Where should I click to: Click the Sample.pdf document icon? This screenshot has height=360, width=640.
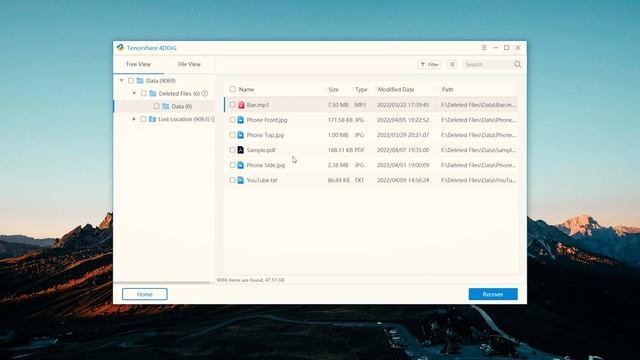pyautogui.click(x=241, y=150)
